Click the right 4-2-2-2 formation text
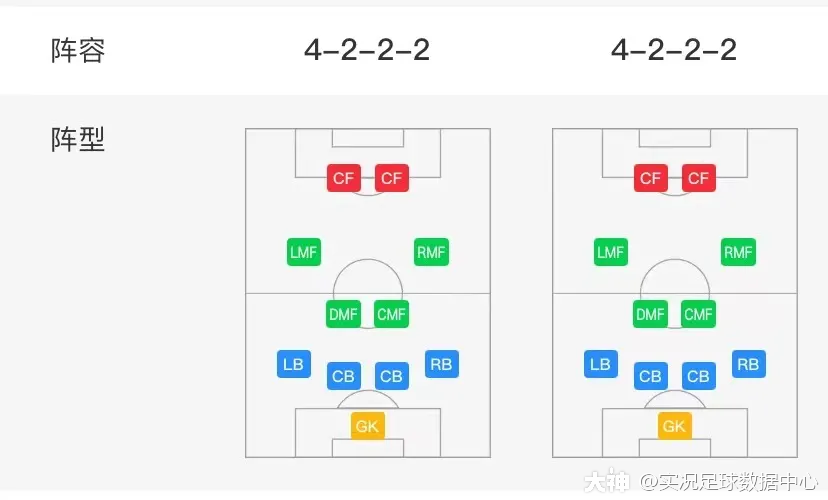This screenshot has width=828, height=500. click(x=674, y=50)
